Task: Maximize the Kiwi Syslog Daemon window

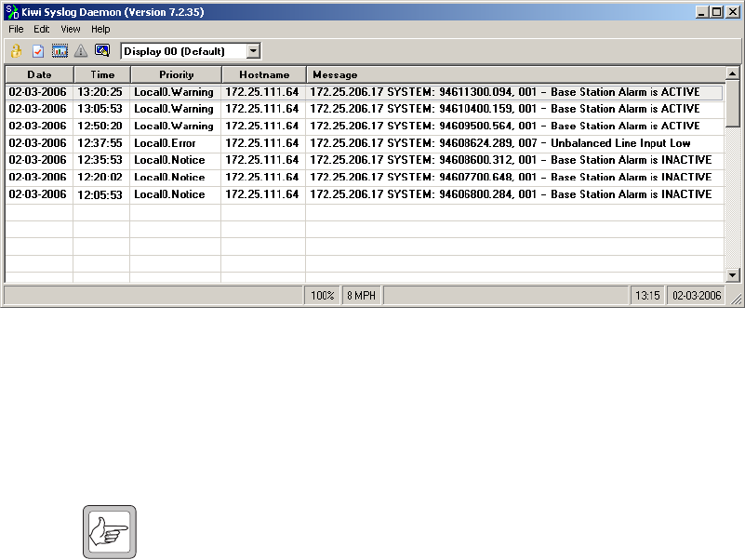Action: tap(716, 12)
